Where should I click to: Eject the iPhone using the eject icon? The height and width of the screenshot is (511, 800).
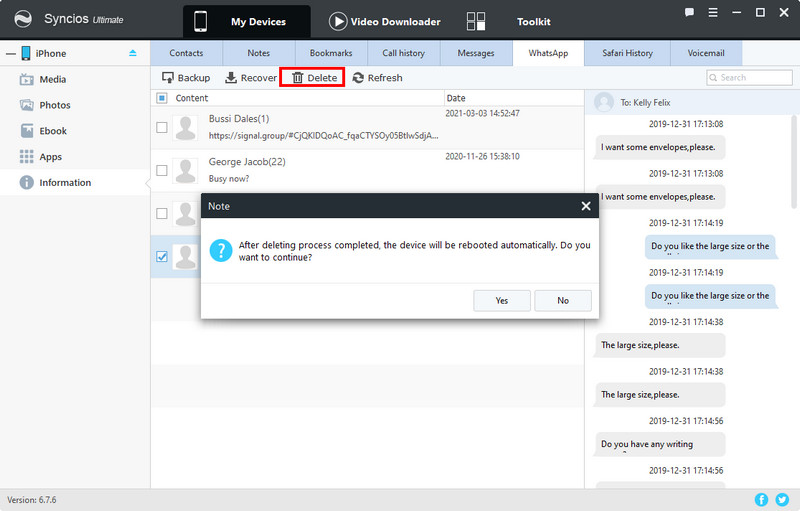133,53
